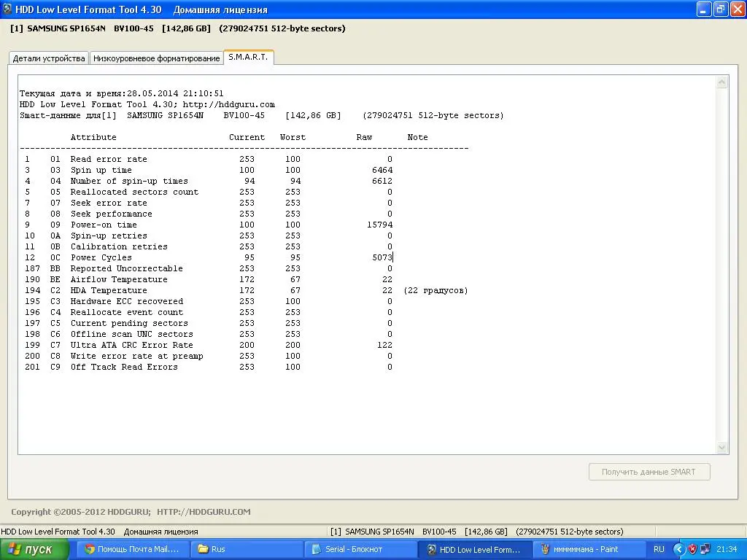Click the HDA Temperature row
747x560 pixels.
click(246, 290)
